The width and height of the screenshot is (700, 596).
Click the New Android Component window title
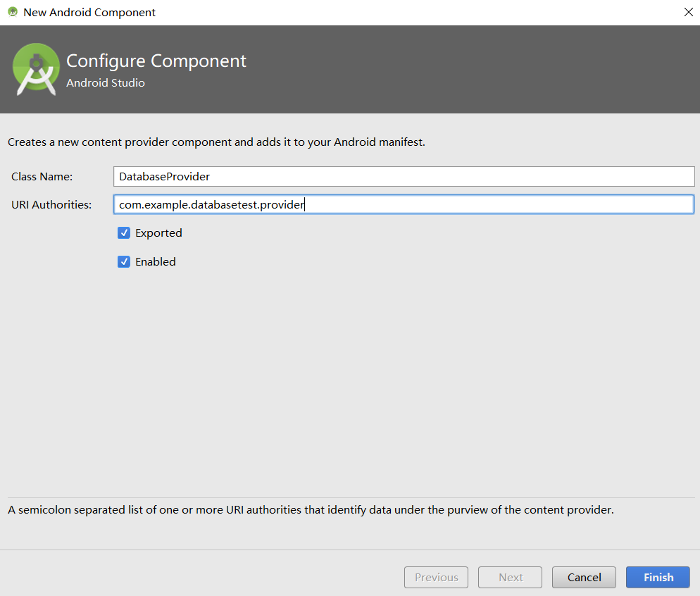tap(89, 13)
